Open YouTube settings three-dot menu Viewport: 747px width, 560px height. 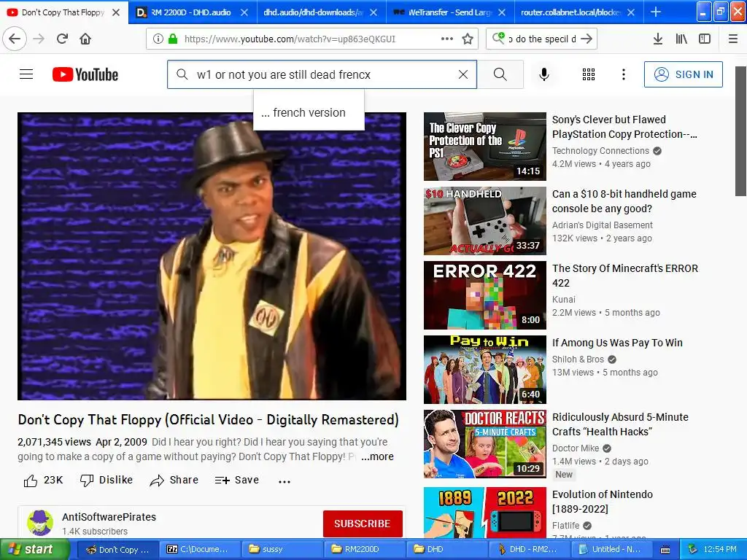[x=624, y=74]
